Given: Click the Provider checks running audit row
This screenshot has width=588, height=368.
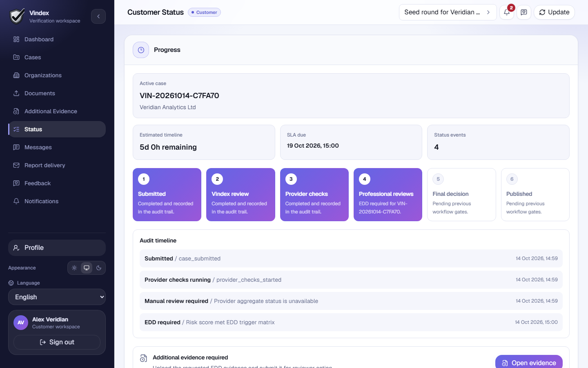Looking at the screenshot, I should tap(351, 280).
